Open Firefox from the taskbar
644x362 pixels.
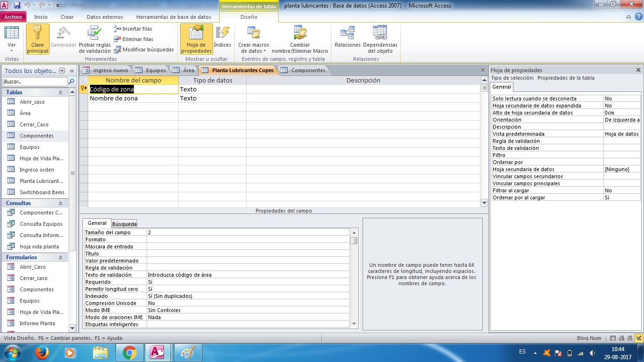pyautogui.click(x=41, y=353)
